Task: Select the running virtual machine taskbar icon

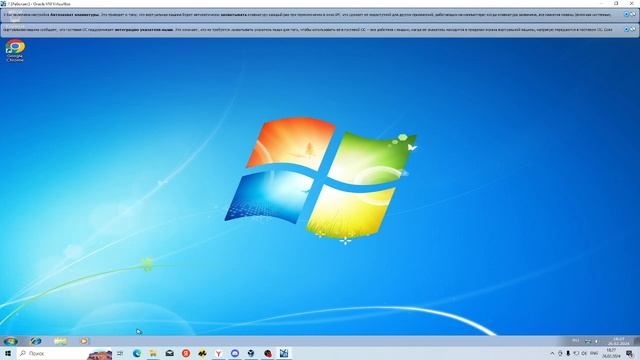Action: 284,353
